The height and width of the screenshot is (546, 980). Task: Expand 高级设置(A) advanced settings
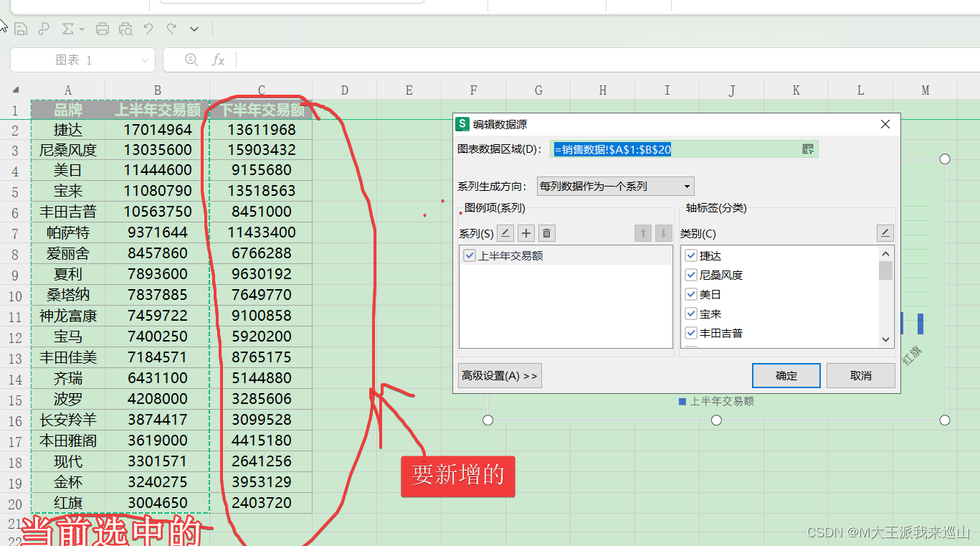[500, 375]
